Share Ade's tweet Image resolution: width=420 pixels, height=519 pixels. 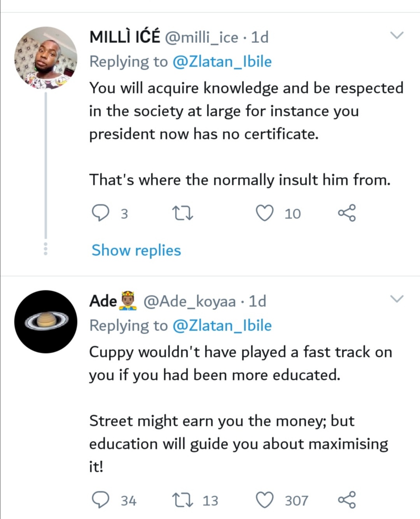pos(346,500)
